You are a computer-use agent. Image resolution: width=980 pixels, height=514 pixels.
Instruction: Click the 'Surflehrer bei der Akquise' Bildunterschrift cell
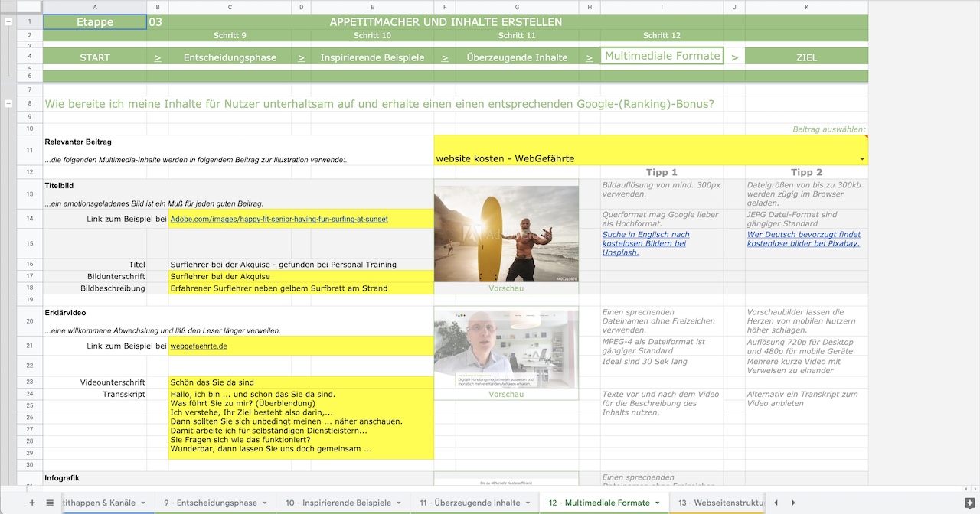(x=301, y=276)
